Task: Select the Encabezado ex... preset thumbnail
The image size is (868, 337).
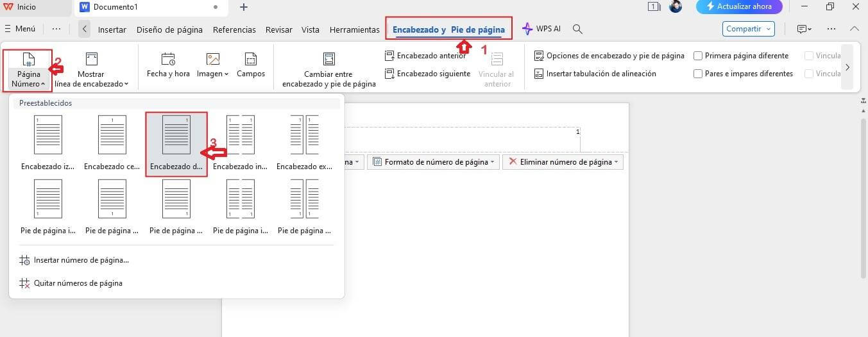Action: pos(304,142)
